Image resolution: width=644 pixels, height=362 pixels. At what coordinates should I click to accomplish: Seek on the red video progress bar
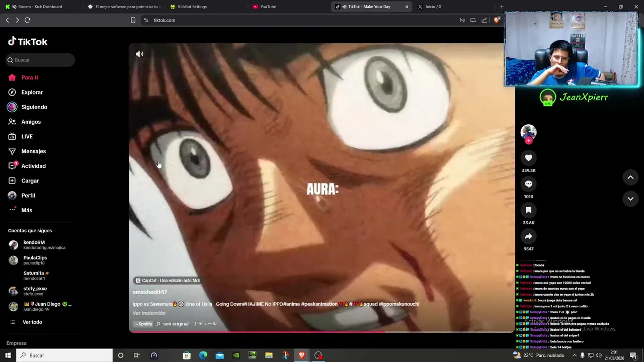pyautogui.click(x=322, y=331)
